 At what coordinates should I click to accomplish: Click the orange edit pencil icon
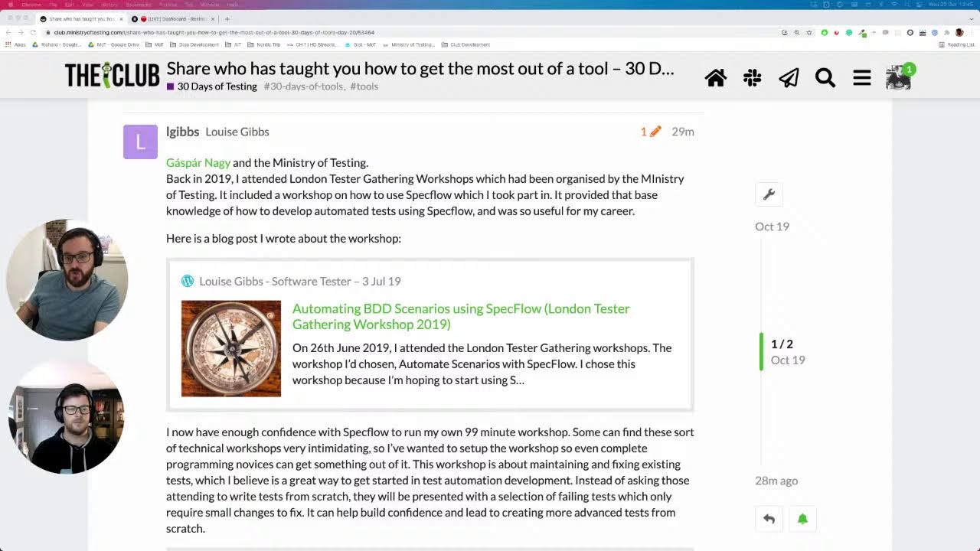[x=655, y=132]
